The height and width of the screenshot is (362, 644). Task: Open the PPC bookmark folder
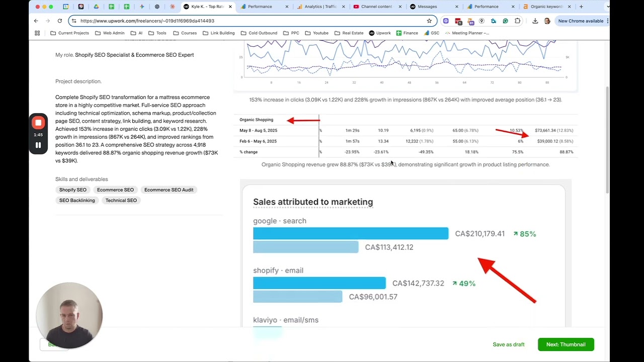[x=291, y=33]
